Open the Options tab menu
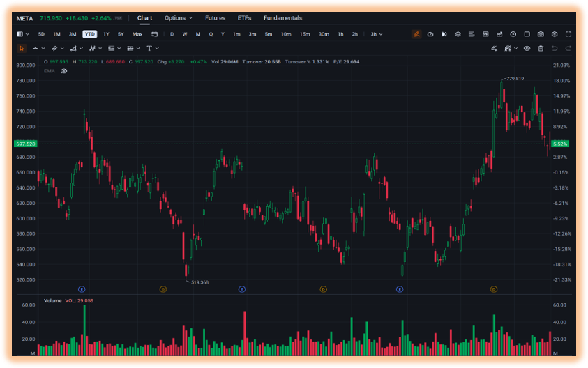The width and height of the screenshot is (588, 368). [x=178, y=18]
